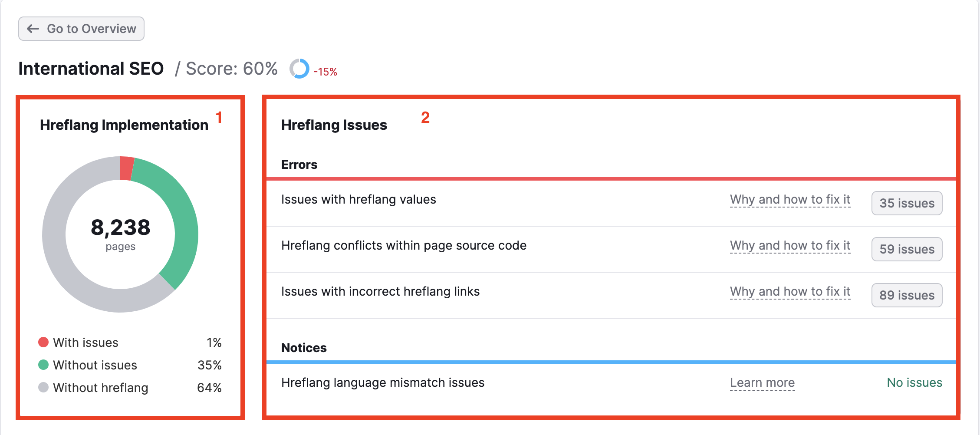The height and width of the screenshot is (435, 980).
Task: Click the red With issues legend dot
Action: click(x=43, y=343)
